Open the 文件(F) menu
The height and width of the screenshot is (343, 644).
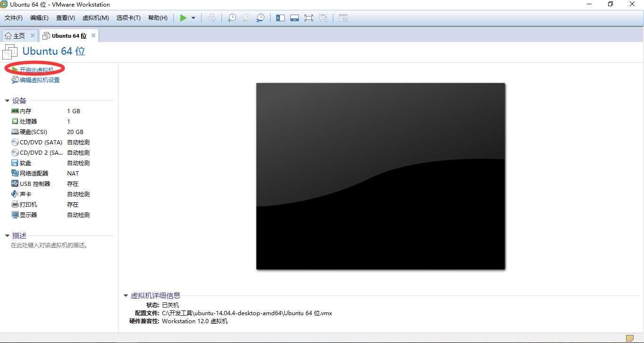[14, 18]
